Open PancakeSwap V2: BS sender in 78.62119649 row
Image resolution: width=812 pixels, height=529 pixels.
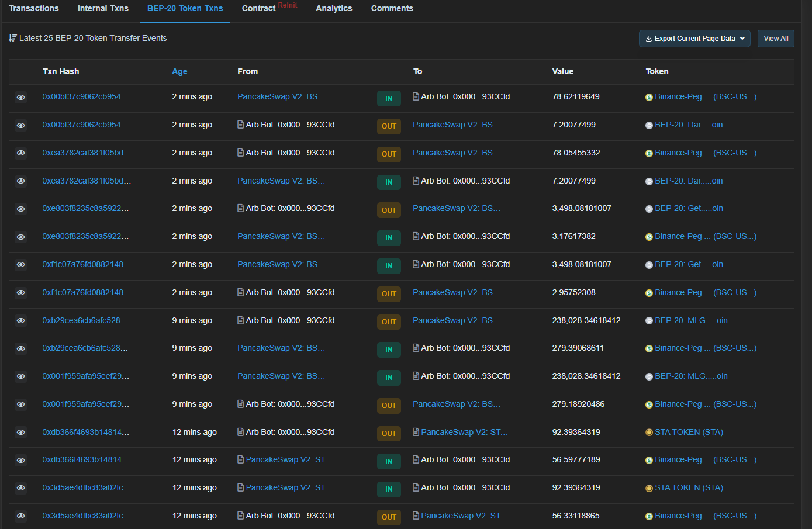(x=281, y=96)
